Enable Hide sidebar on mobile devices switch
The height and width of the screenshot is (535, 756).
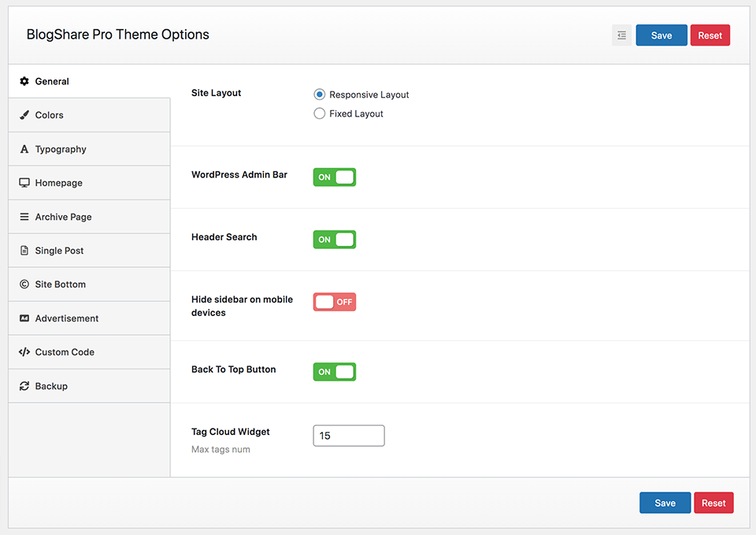click(334, 302)
